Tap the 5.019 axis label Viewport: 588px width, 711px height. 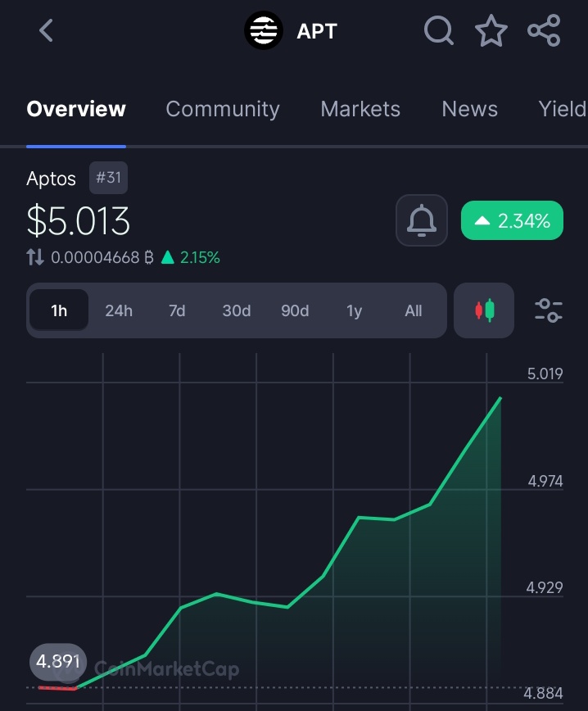(545, 374)
